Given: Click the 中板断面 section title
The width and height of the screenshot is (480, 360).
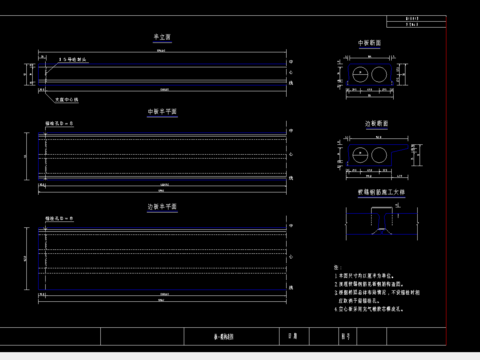Looking at the screenshot, I should (x=369, y=43).
